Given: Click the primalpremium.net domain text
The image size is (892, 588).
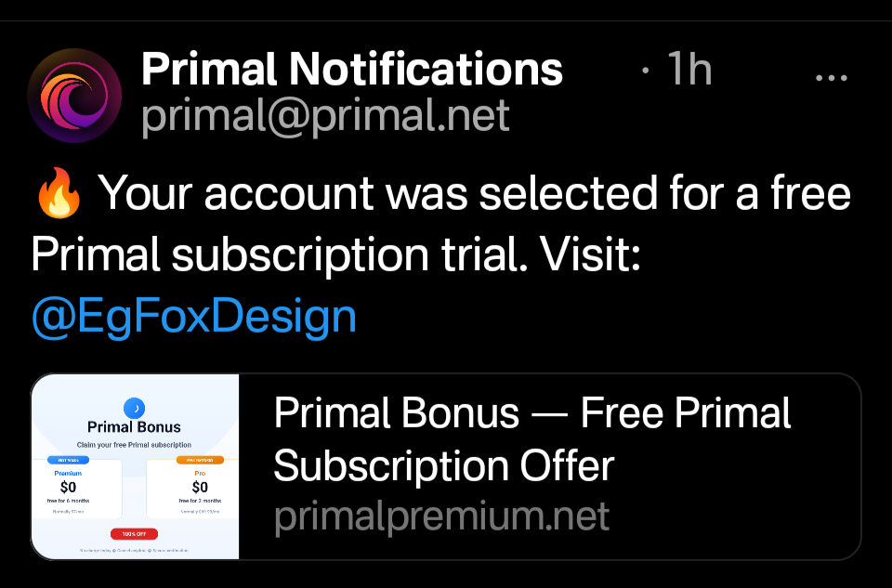Looking at the screenshot, I should point(441,516).
